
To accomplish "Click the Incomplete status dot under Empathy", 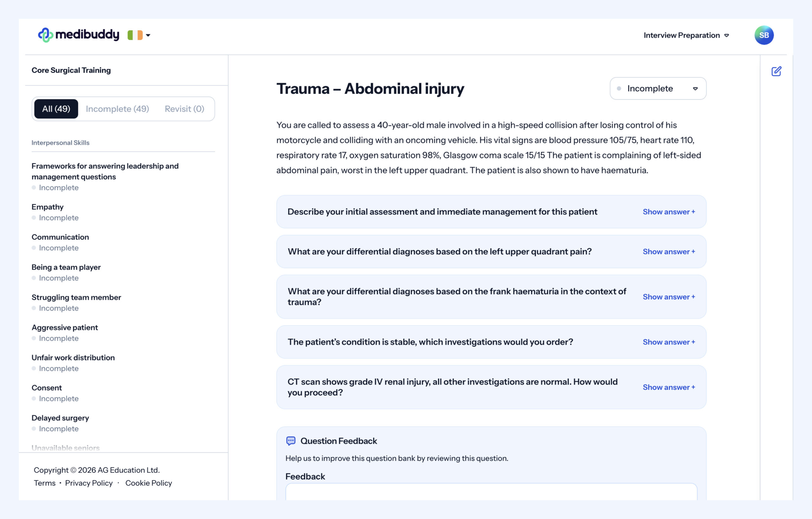I will (34, 218).
